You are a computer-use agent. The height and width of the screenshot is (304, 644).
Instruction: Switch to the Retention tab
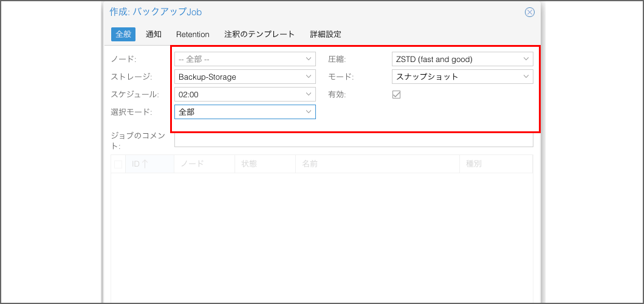pos(193,34)
